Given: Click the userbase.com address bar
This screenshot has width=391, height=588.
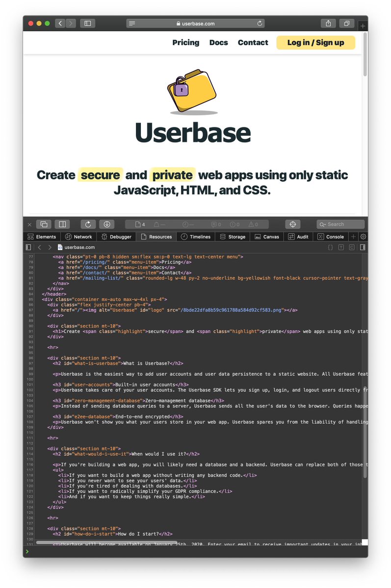Looking at the screenshot, I should pyautogui.click(x=195, y=24).
